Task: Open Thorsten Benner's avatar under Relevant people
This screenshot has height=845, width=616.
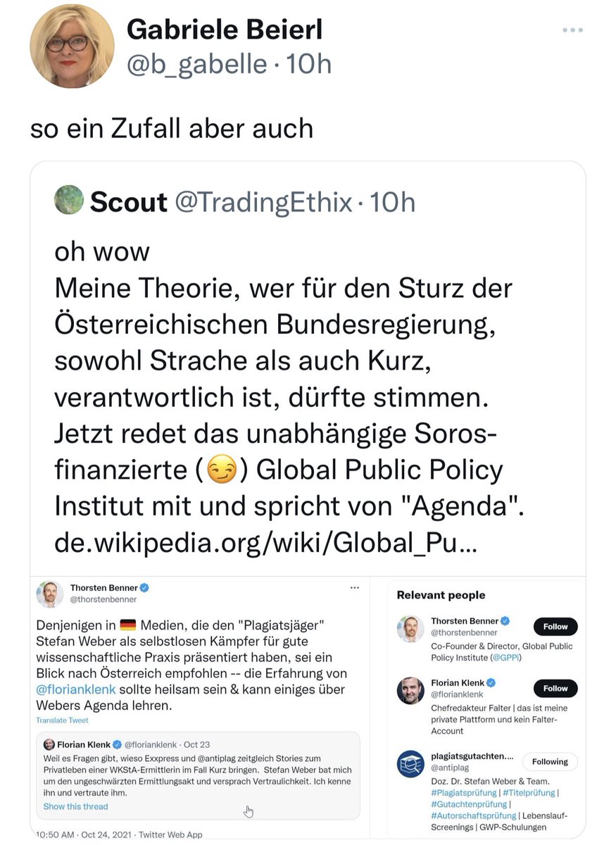Action: [410, 629]
